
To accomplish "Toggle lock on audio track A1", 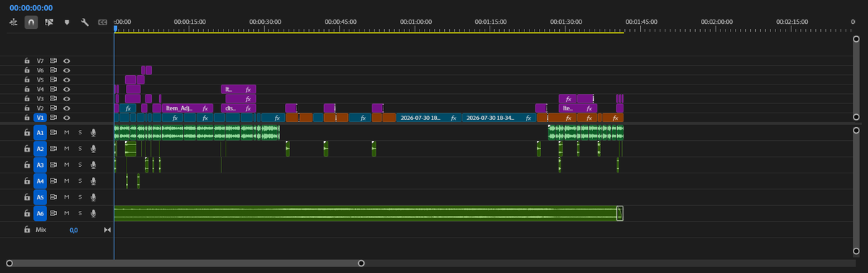I will [x=27, y=133].
